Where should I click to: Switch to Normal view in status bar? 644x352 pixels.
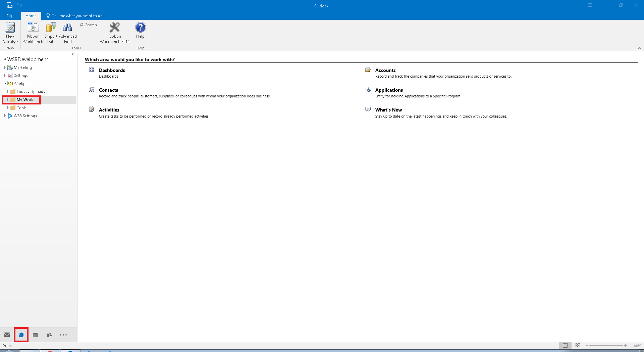pos(565,346)
